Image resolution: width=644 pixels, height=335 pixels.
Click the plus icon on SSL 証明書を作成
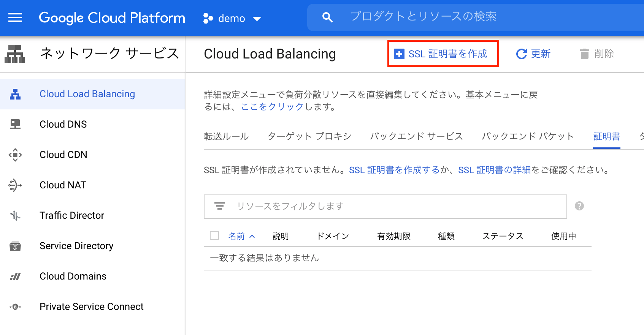[399, 54]
